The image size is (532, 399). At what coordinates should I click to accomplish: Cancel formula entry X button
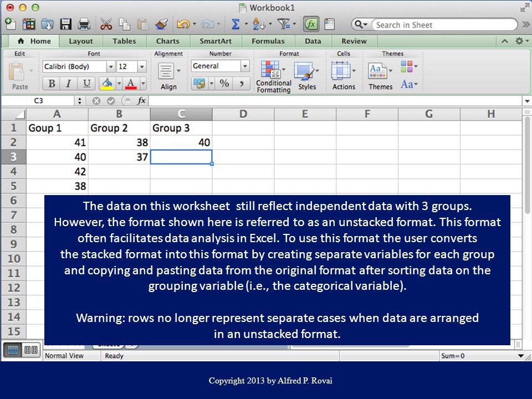click(96, 101)
